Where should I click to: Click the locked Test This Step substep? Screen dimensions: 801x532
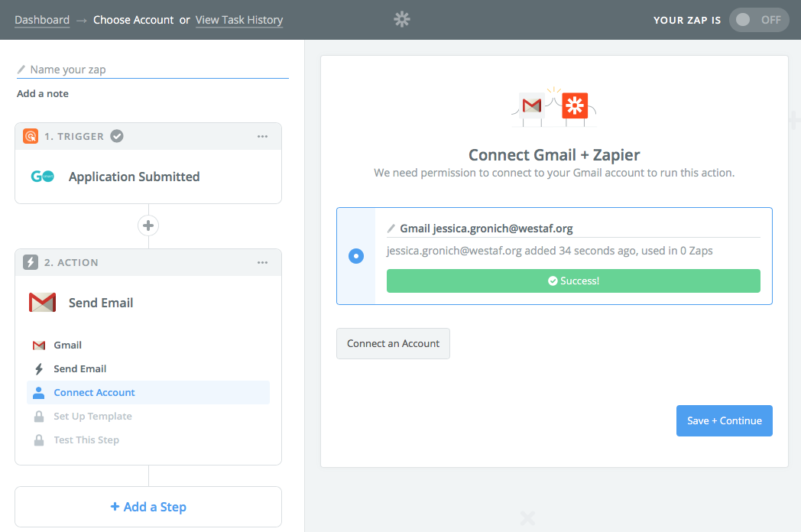pyautogui.click(x=148, y=440)
